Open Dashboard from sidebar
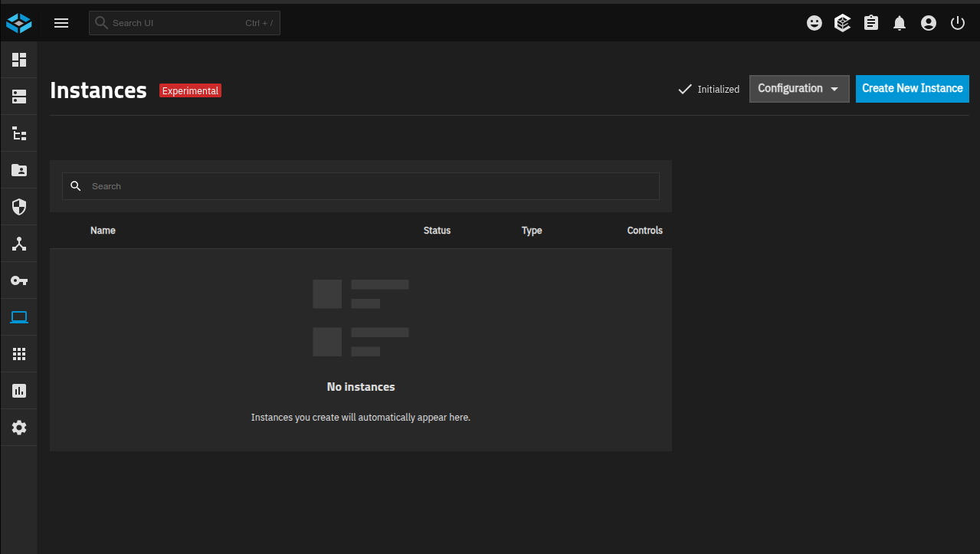The width and height of the screenshot is (980, 554). [x=19, y=60]
